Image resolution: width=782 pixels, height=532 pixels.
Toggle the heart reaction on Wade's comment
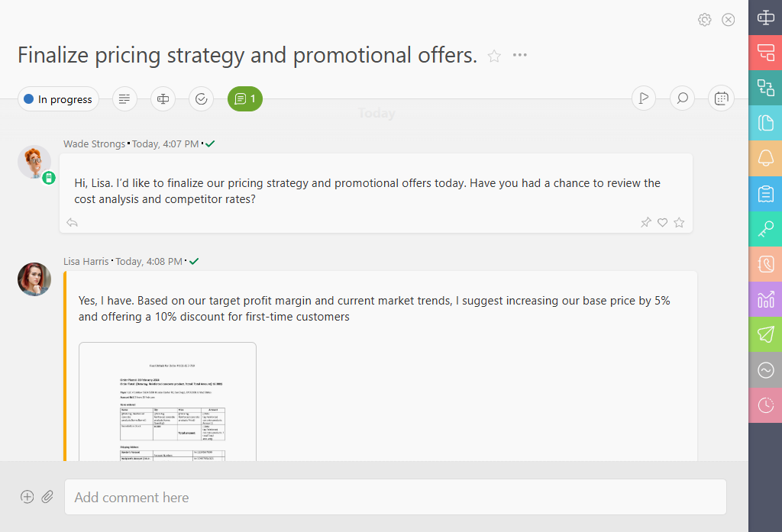tap(662, 222)
